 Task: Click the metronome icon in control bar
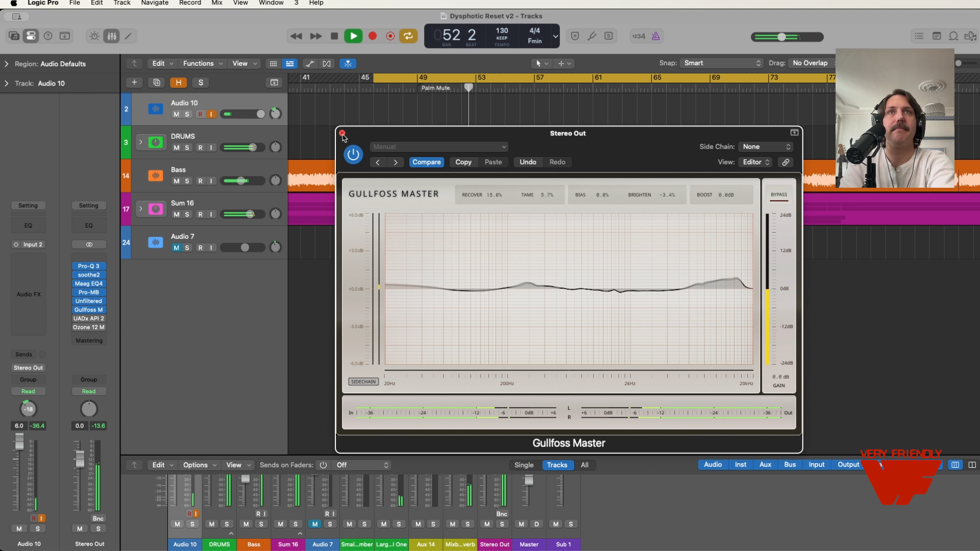tap(656, 36)
